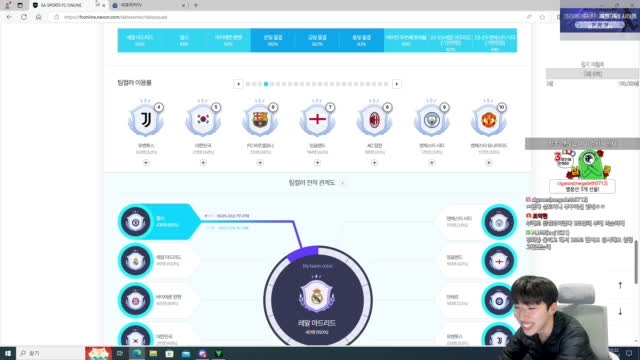Select the highlighted fourth carousel page dot
The height and width of the screenshot is (360, 640).
point(266,84)
